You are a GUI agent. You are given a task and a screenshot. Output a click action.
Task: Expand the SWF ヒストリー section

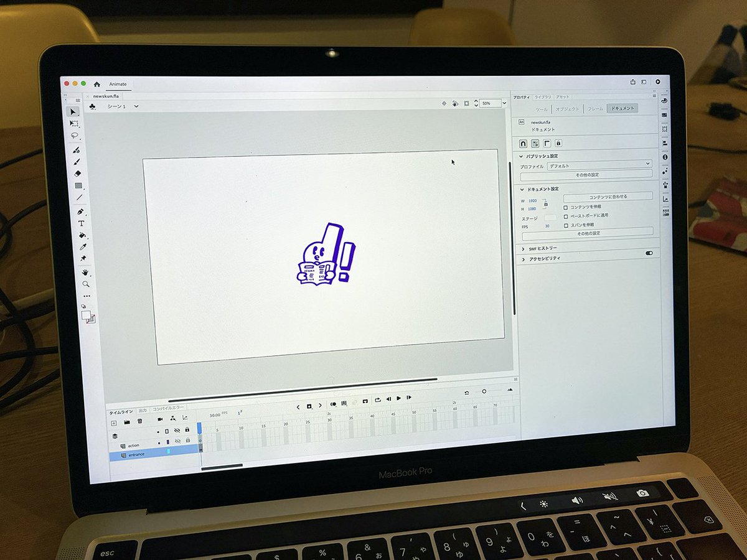point(523,248)
